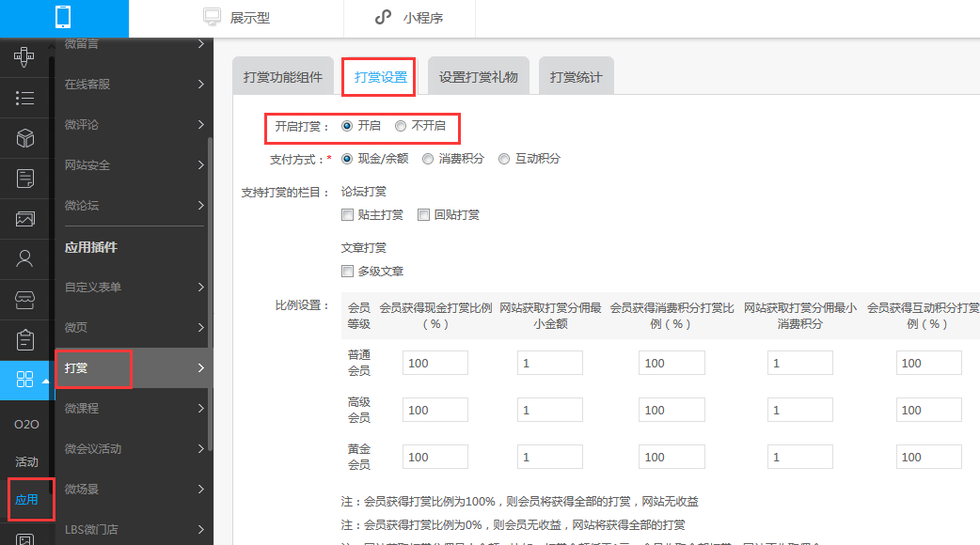
Task: Open the bulleted-list icon in the left sidebar
Action: (24, 98)
